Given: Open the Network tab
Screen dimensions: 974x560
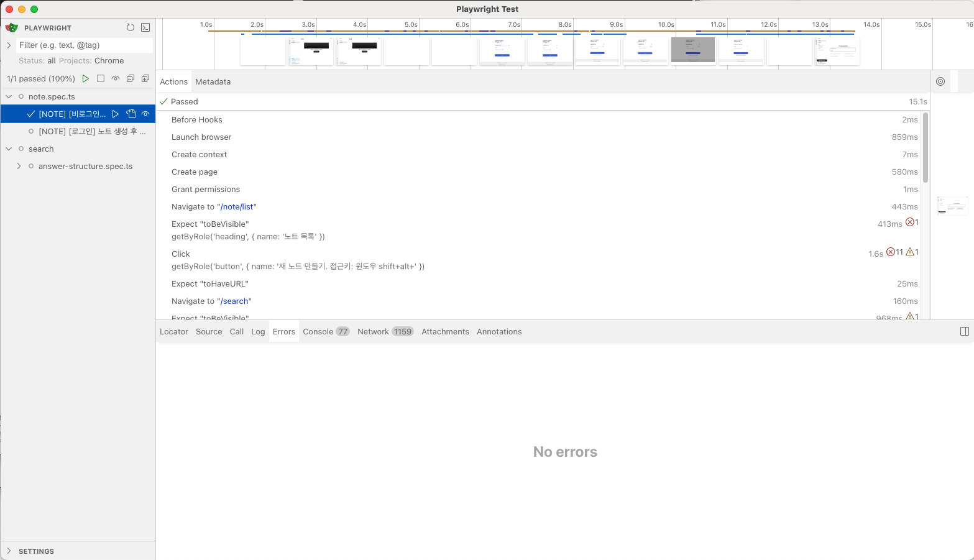Looking at the screenshot, I should [x=385, y=331].
